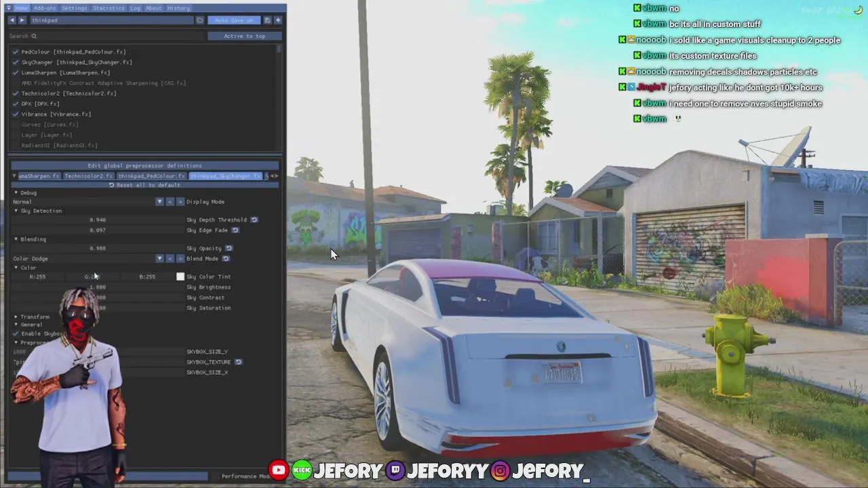
Task: Click the Active to top button
Action: tap(244, 36)
